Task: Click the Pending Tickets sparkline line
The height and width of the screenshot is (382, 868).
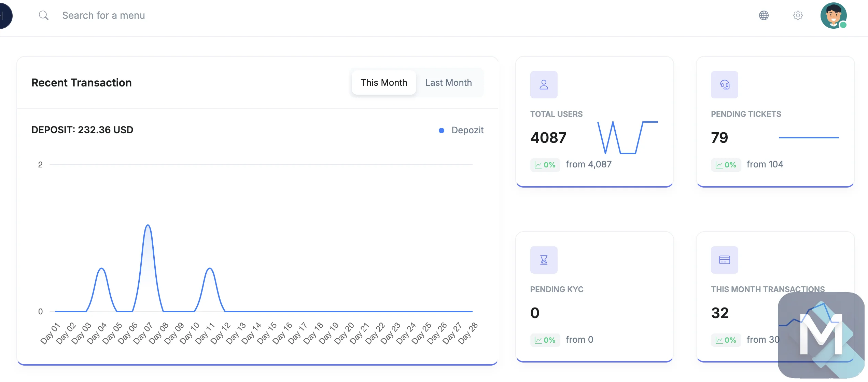Action: click(809, 138)
